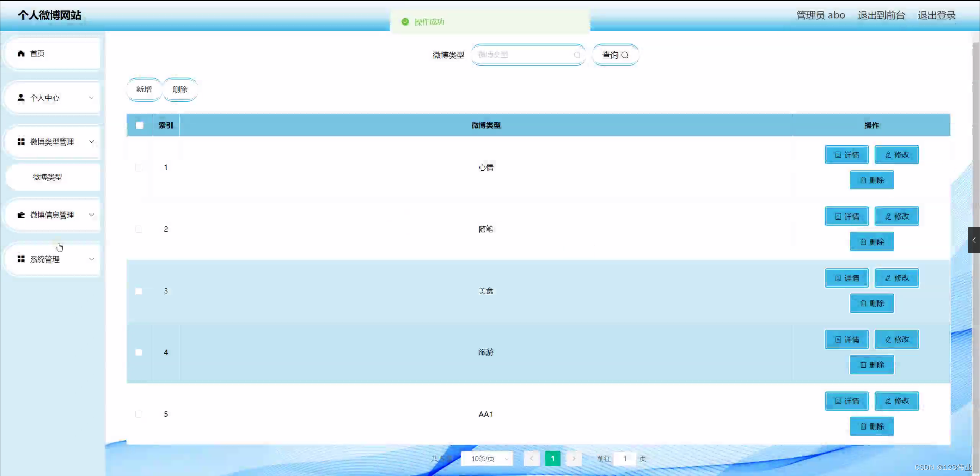
Task: Click the magnifier icon inside 查询 button
Action: pos(626,55)
